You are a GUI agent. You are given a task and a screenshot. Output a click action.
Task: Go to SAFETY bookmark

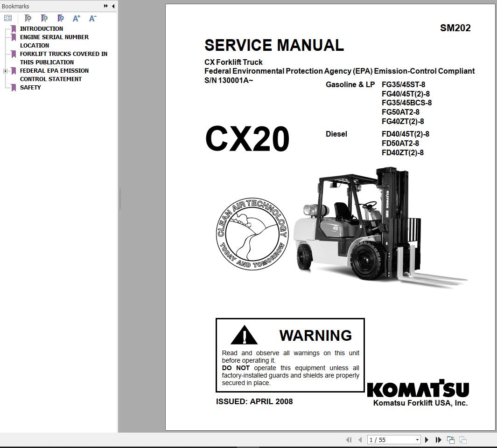(x=30, y=87)
